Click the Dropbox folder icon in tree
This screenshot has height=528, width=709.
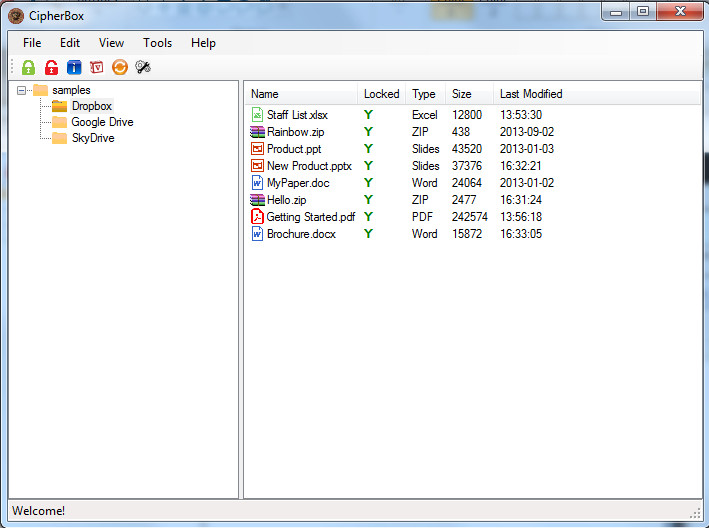click(59, 106)
